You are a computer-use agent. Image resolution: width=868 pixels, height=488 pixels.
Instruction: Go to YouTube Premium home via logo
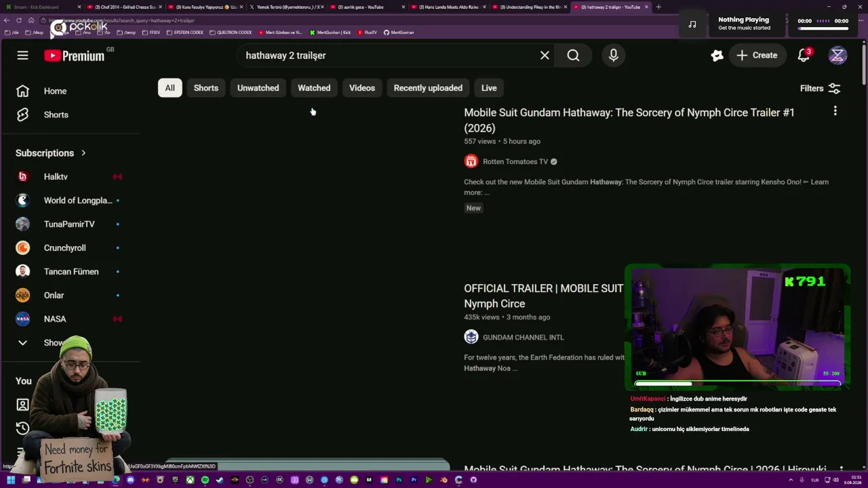(x=74, y=56)
